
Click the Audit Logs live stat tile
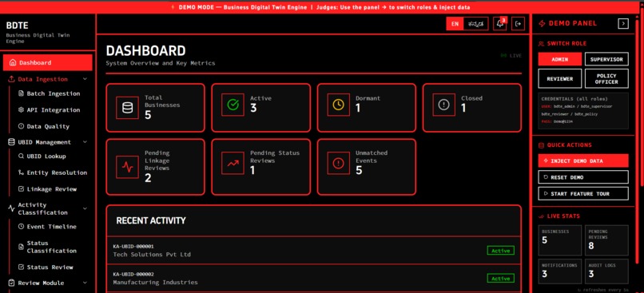pos(606,271)
